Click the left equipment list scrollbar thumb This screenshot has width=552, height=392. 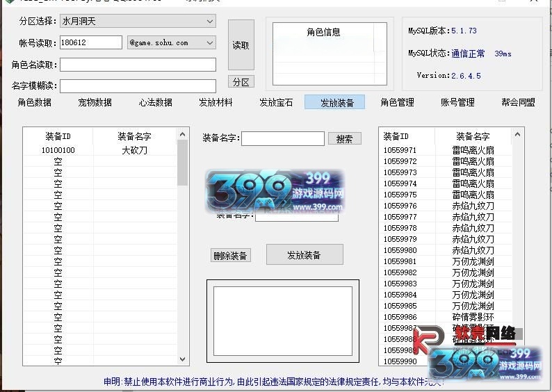click(182, 163)
